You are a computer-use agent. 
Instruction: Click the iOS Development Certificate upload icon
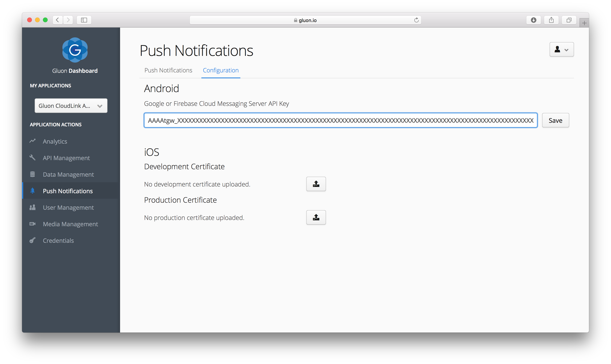(x=316, y=184)
